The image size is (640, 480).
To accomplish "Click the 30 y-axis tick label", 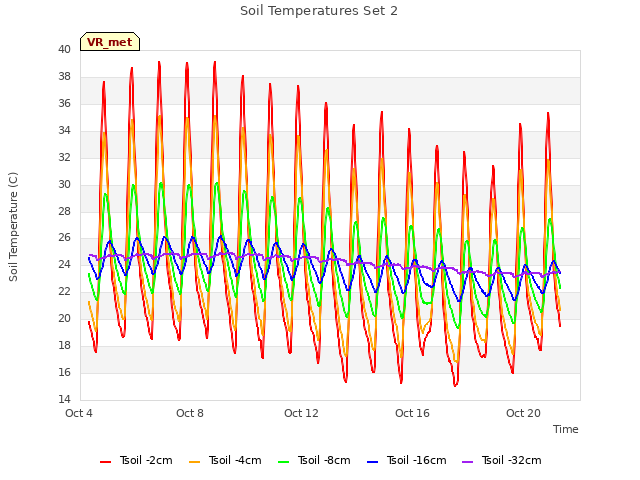I will (64, 184).
